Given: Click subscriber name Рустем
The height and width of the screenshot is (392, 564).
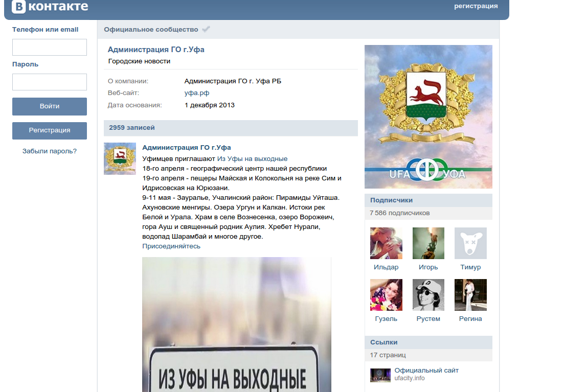Looking at the screenshot, I should click(x=428, y=318).
